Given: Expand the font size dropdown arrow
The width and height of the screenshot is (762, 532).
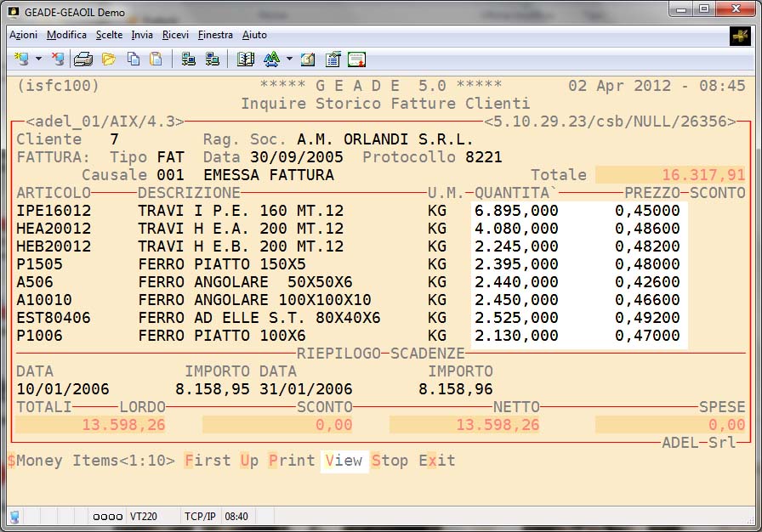Looking at the screenshot, I should (x=289, y=59).
